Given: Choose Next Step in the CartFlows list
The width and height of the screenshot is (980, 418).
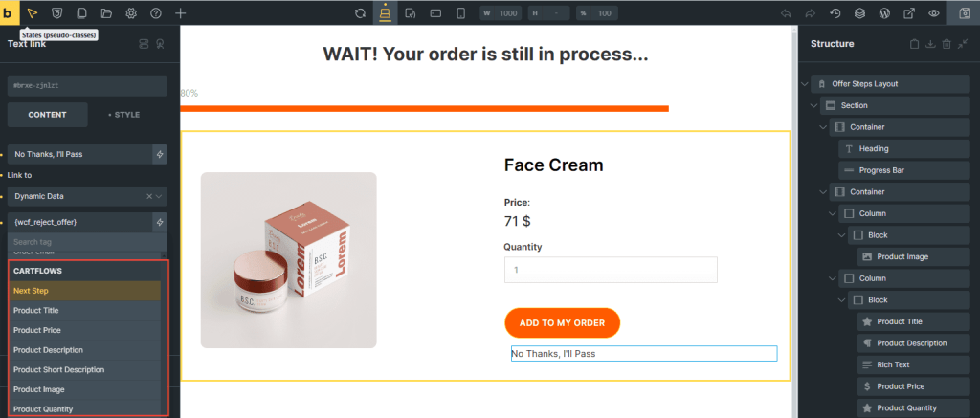Looking at the screenshot, I should click(84, 290).
